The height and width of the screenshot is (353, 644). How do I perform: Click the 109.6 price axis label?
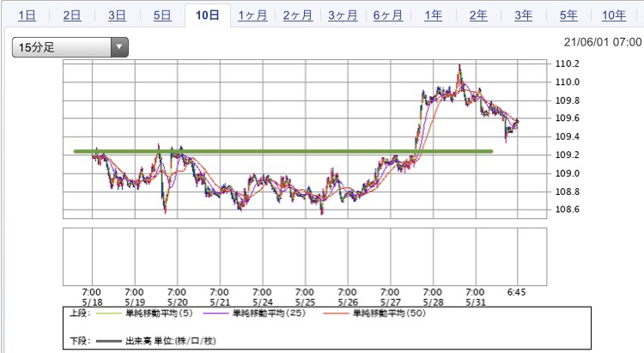click(x=568, y=119)
